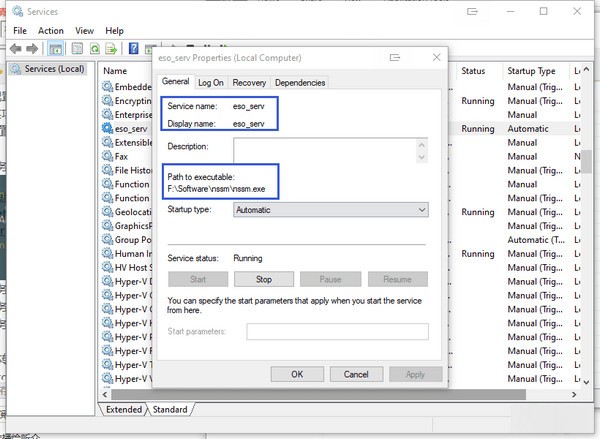Select Services (Local) in the console tree

click(x=53, y=69)
